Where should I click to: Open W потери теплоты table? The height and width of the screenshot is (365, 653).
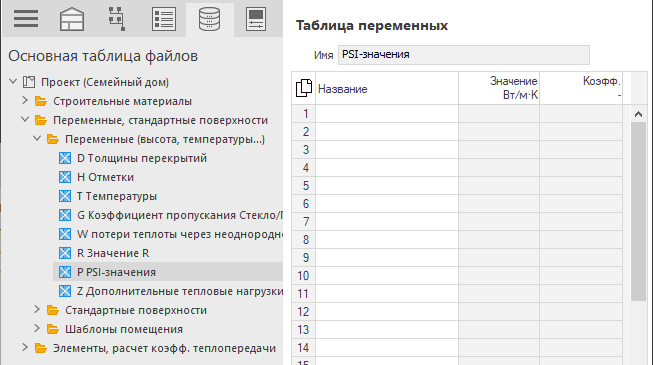[x=180, y=234]
